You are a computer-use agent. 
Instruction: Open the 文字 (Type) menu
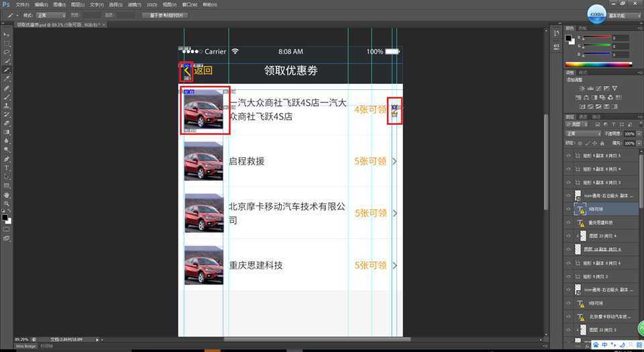[97, 5]
